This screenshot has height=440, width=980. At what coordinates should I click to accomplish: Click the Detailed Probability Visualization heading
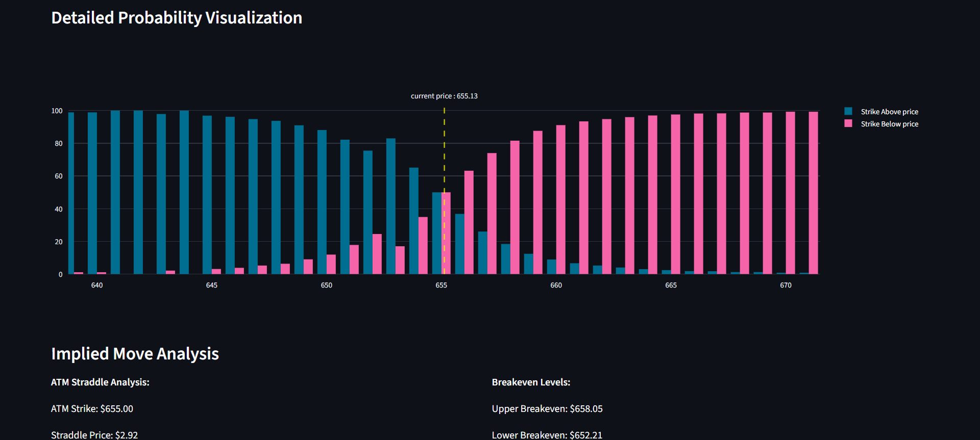coord(177,18)
